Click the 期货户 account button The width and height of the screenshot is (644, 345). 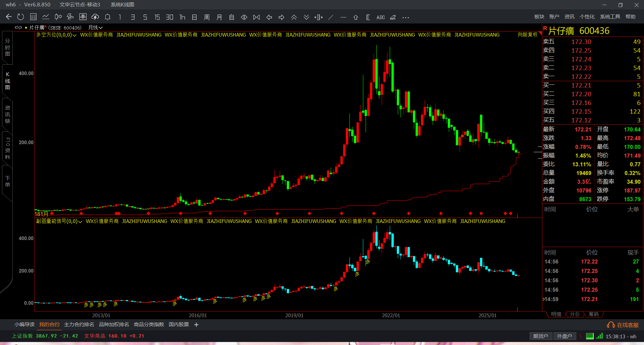(541, 336)
